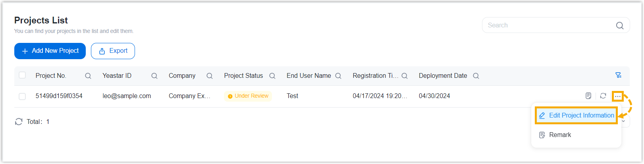Open the column filter settings icon

click(x=618, y=75)
